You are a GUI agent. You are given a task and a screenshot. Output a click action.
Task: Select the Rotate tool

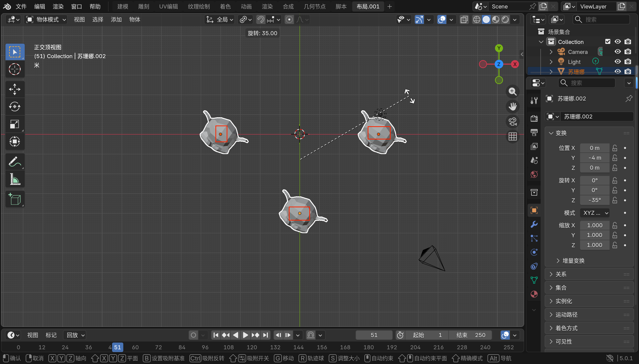point(14,107)
